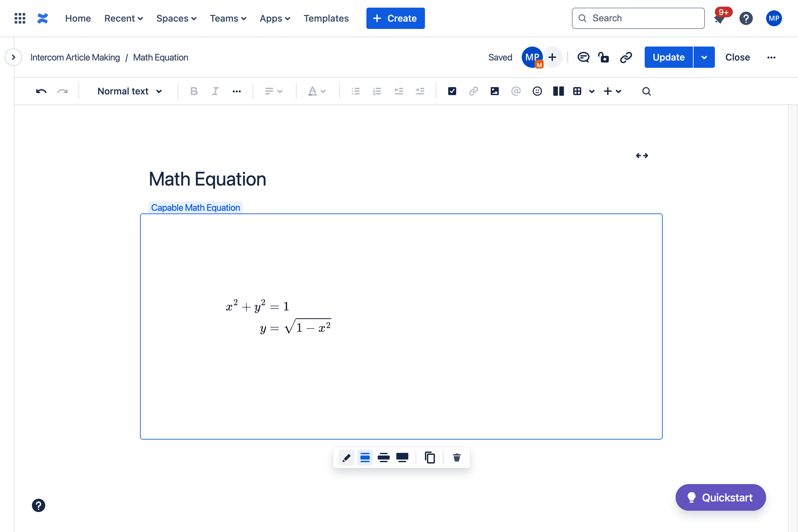Open the inline comments icon

pos(583,57)
